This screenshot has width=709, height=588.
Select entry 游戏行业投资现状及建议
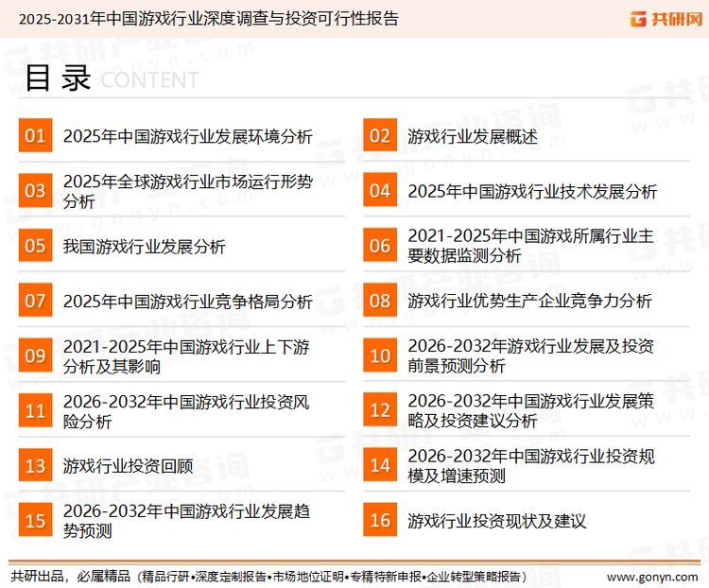[496, 521]
